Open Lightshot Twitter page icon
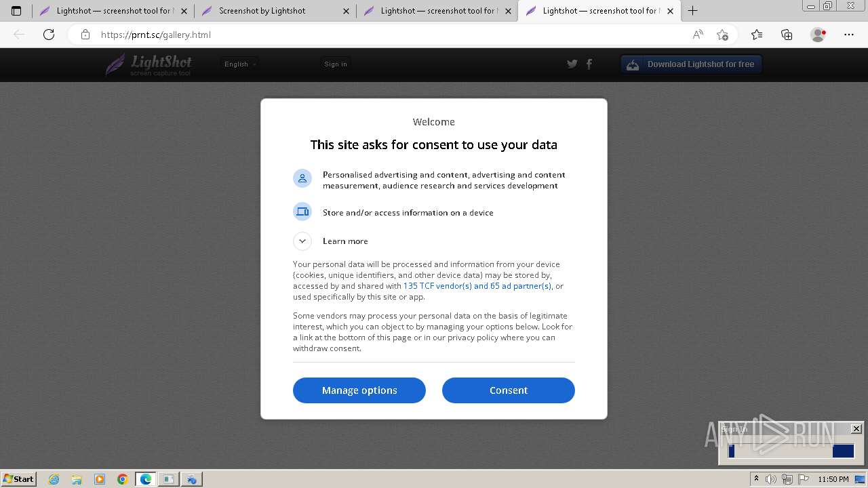The width and height of the screenshot is (868, 488). click(572, 64)
